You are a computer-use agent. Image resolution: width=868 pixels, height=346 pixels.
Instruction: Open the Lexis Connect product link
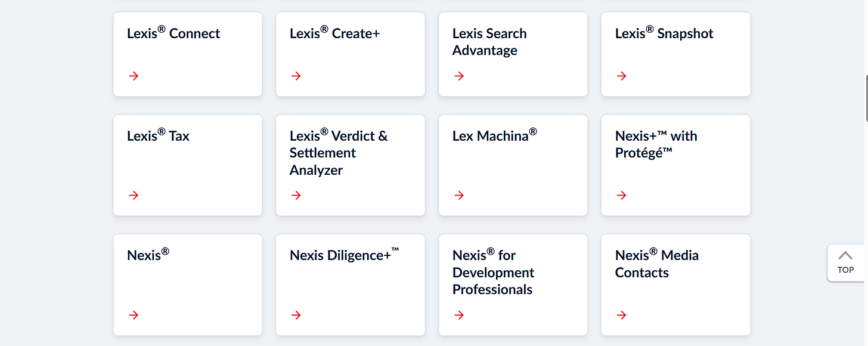pos(173,33)
